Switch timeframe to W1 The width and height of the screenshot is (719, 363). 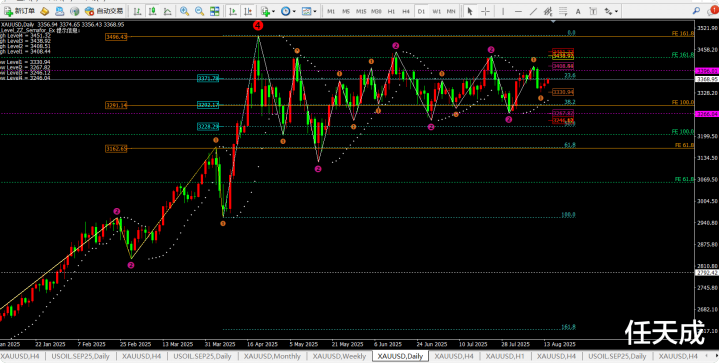pyautogui.click(x=436, y=11)
